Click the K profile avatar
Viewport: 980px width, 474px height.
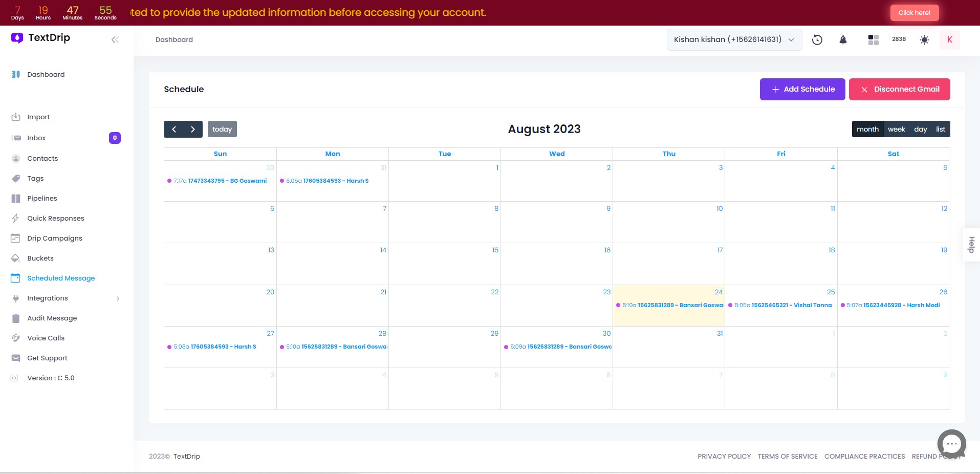point(949,40)
